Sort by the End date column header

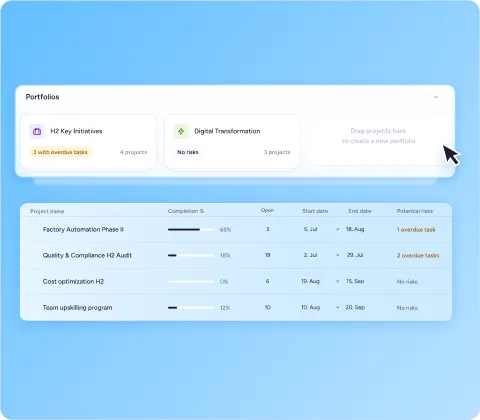360,211
